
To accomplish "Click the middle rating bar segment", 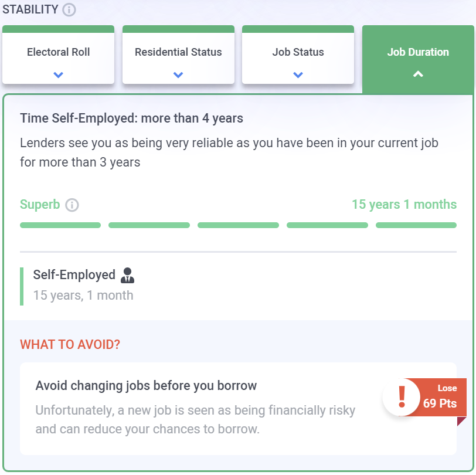I will [238, 225].
